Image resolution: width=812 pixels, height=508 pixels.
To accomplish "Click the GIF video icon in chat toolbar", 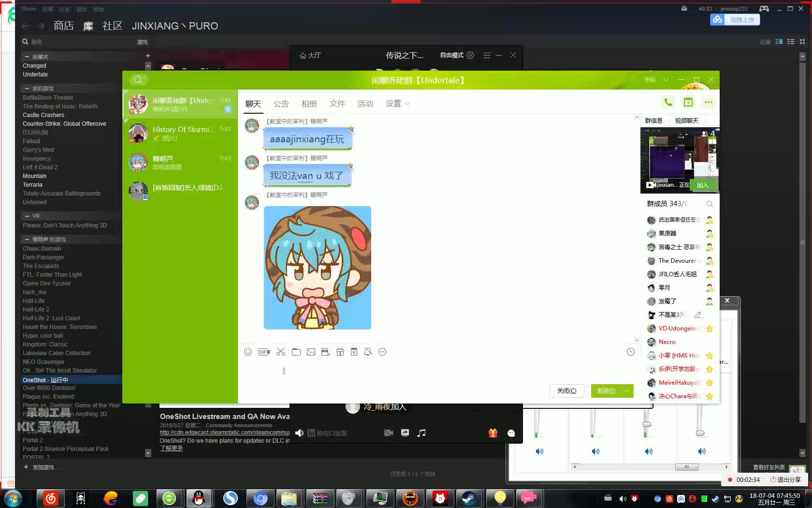I will pyautogui.click(x=264, y=352).
